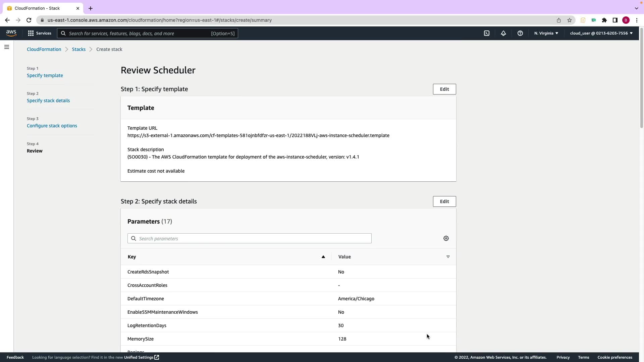Toggle the side navigation hamburger menu

(7, 47)
